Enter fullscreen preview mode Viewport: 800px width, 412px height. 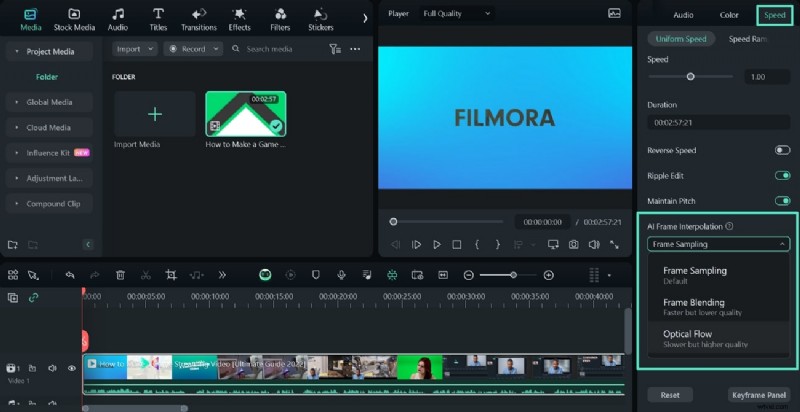pos(614,245)
